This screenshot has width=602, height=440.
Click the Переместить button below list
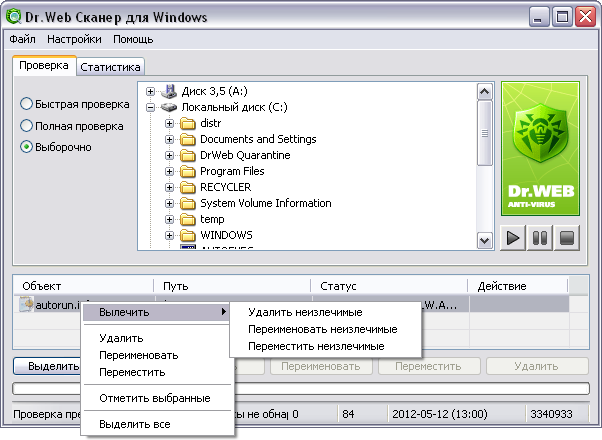(x=429, y=366)
